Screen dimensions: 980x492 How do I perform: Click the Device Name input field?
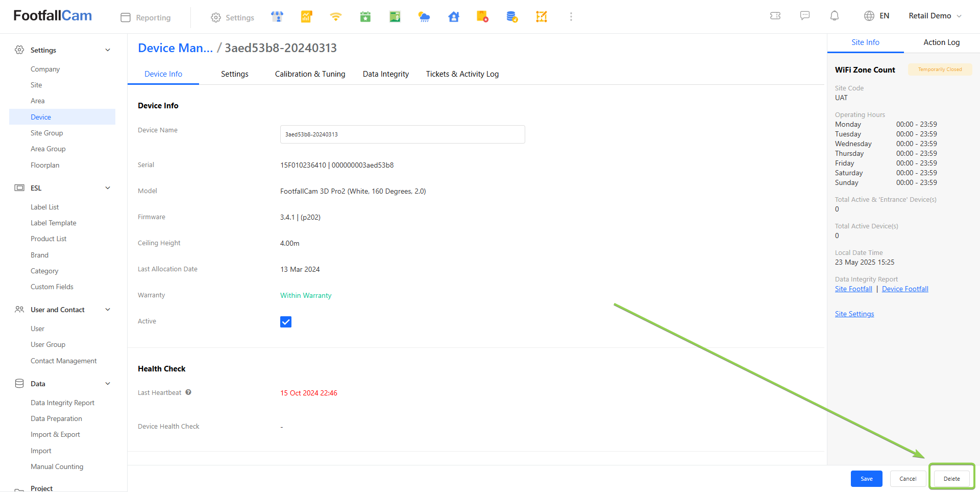point(402,134)
